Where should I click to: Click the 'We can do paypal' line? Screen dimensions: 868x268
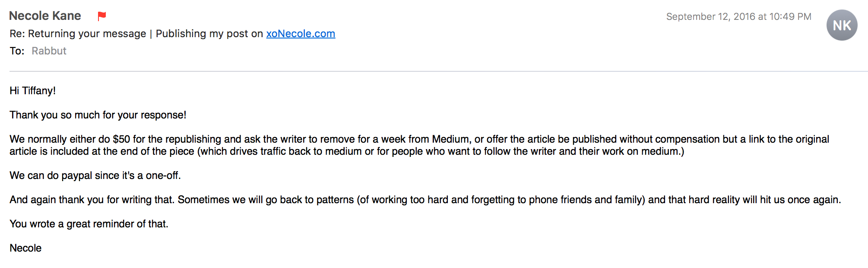point(95,175)
